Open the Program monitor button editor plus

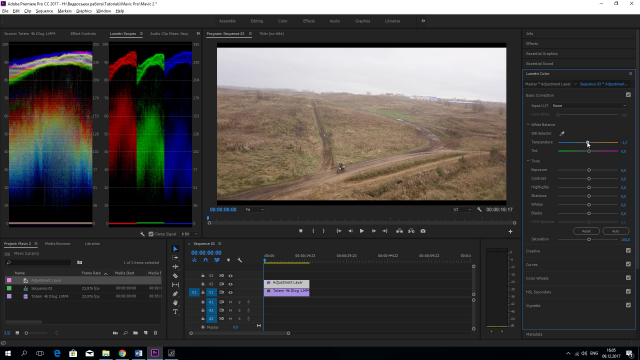click(x=510, y=231)
